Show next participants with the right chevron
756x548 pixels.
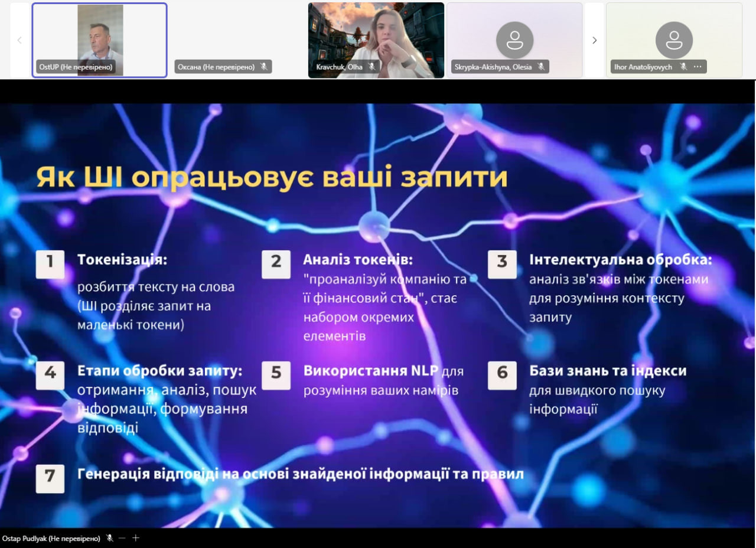pyautogui.click(x=594, y=40)
